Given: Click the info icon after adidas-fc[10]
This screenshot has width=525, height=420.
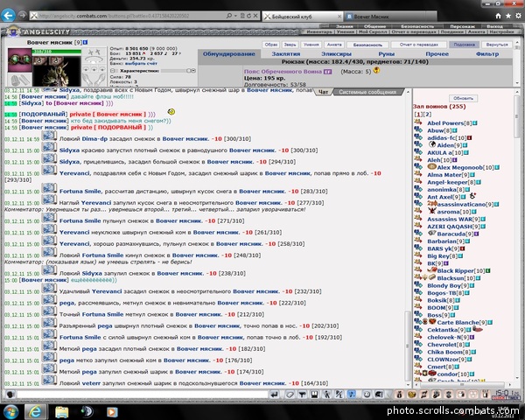Looking at the screenshot, I should pyautogui.click(x=470, y=137).
